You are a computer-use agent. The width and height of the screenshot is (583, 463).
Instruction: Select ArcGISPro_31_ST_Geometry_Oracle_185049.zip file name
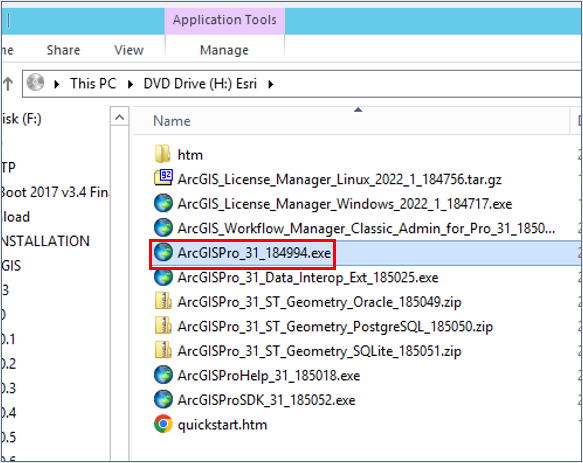[319, 302]
